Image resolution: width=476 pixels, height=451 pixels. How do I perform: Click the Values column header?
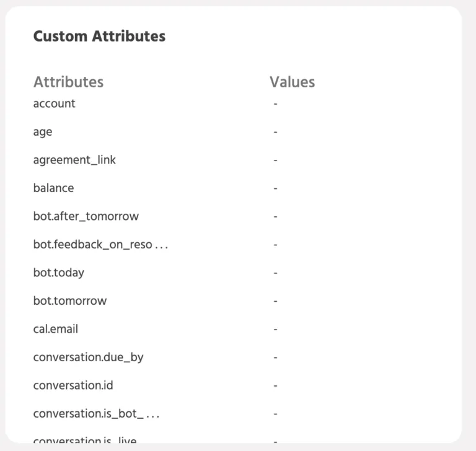click(x=293, y=82)
